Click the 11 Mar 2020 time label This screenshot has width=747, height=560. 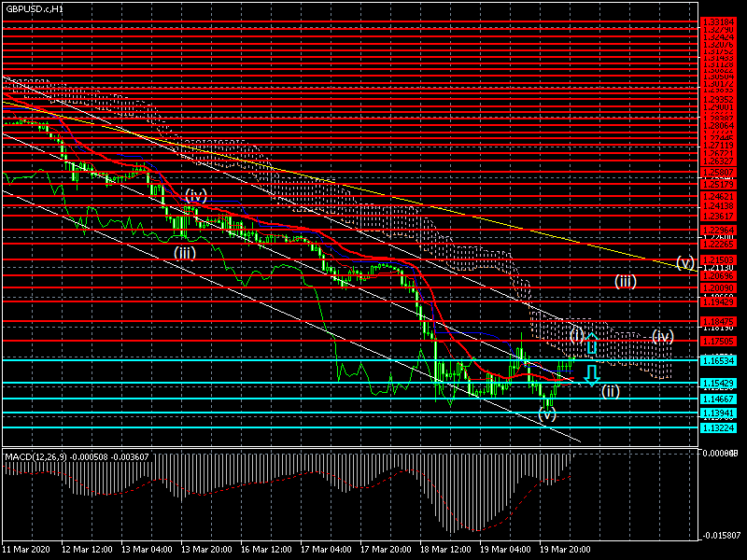tap(26, 549)
